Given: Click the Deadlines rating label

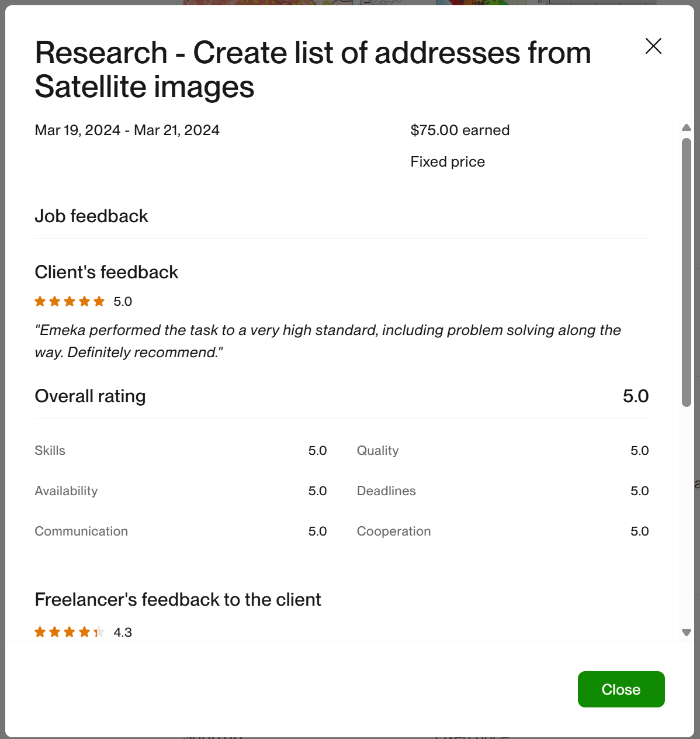Looking at the screenshot, I should [x=386, y=491].
